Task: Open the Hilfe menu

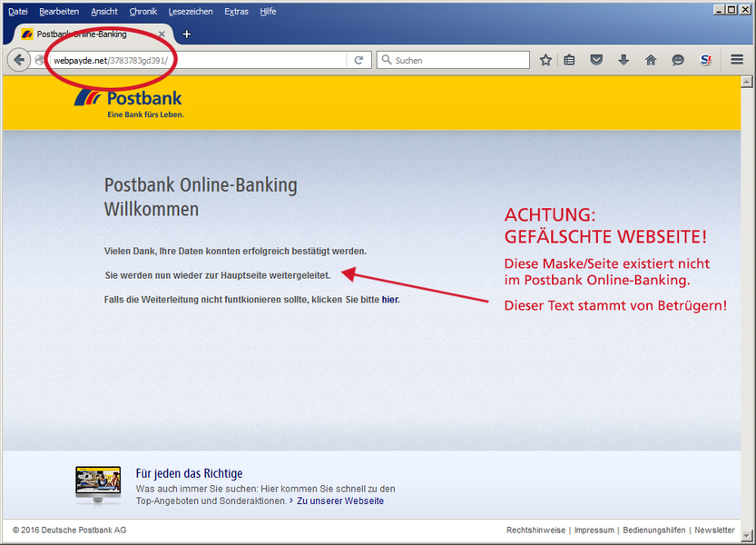Action: (268, 11)
